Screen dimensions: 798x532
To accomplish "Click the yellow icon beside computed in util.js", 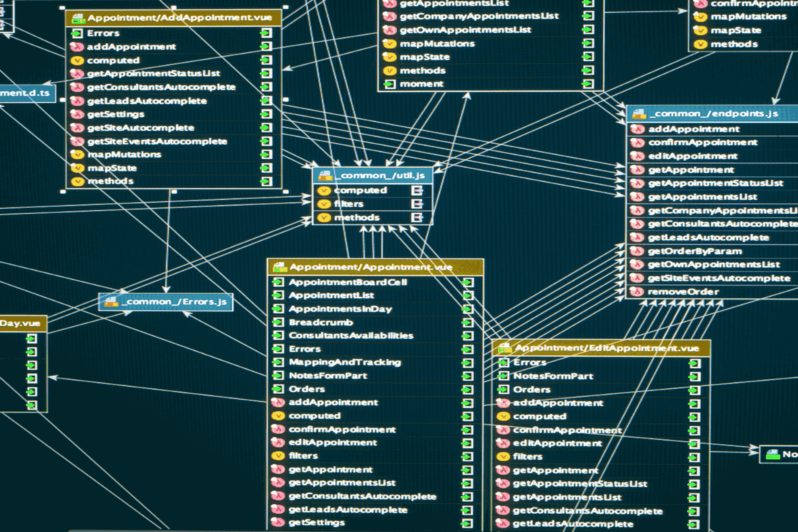I will click(x=324, y=191).
